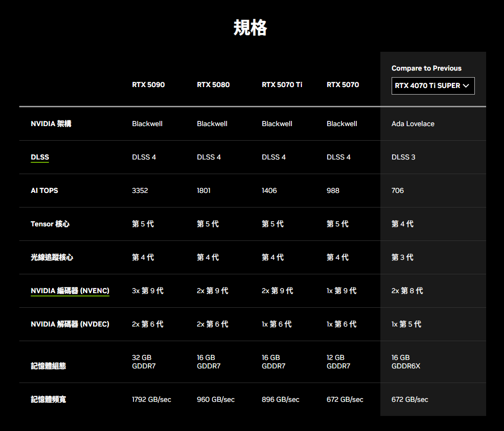Click the 第 4 代 Tensor cell for RTX 4070 Ti SUPER
This screenshot has height=431, width=504.
coord(402,224)
